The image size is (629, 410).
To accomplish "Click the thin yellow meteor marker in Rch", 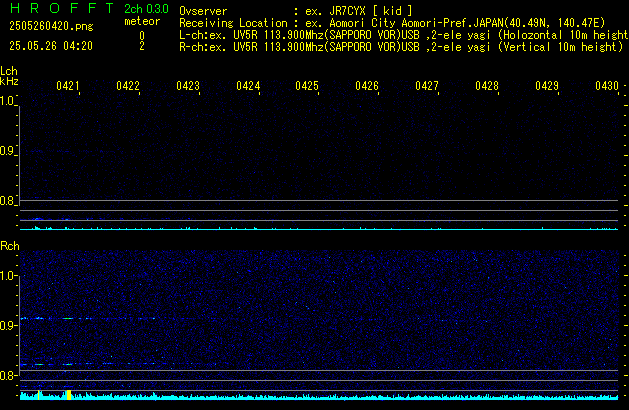I will click(x=39, y=395).
